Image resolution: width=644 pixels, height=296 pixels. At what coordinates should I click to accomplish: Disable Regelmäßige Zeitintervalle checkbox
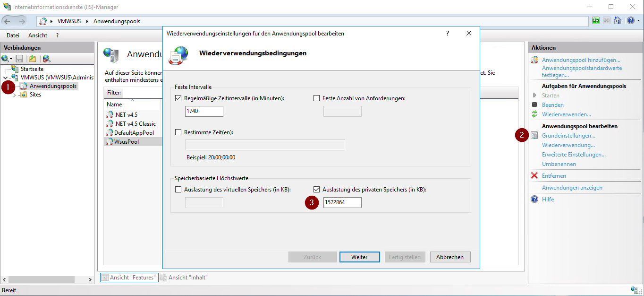click(x=178, y=98)
